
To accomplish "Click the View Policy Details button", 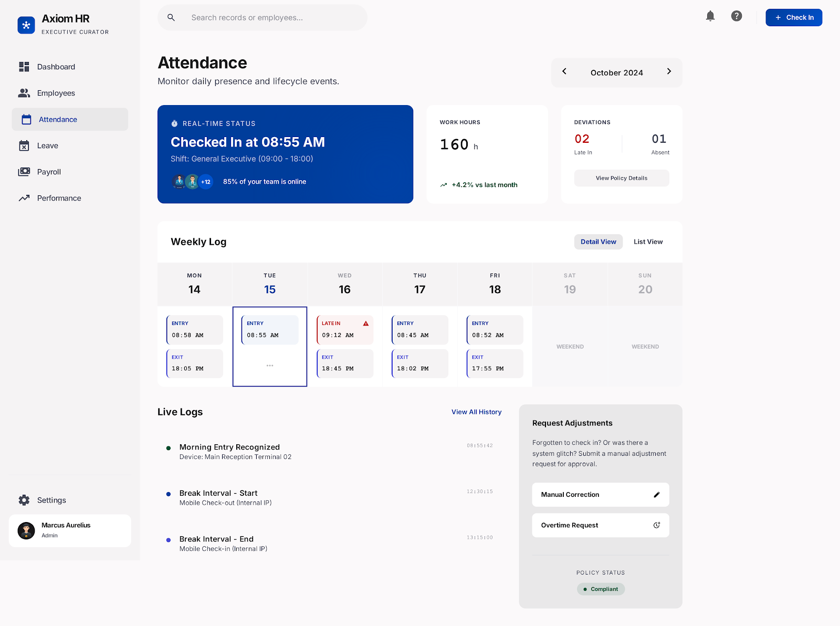I will [621, 178].
